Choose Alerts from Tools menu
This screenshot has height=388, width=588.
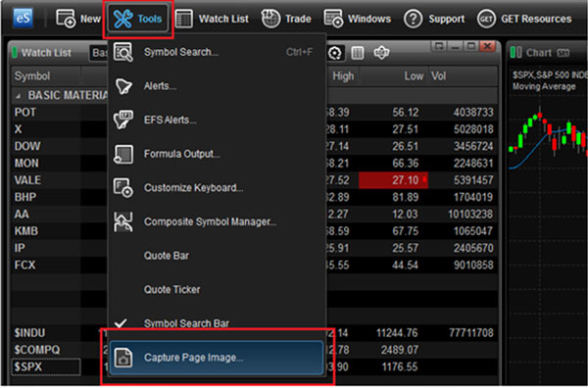217,86
